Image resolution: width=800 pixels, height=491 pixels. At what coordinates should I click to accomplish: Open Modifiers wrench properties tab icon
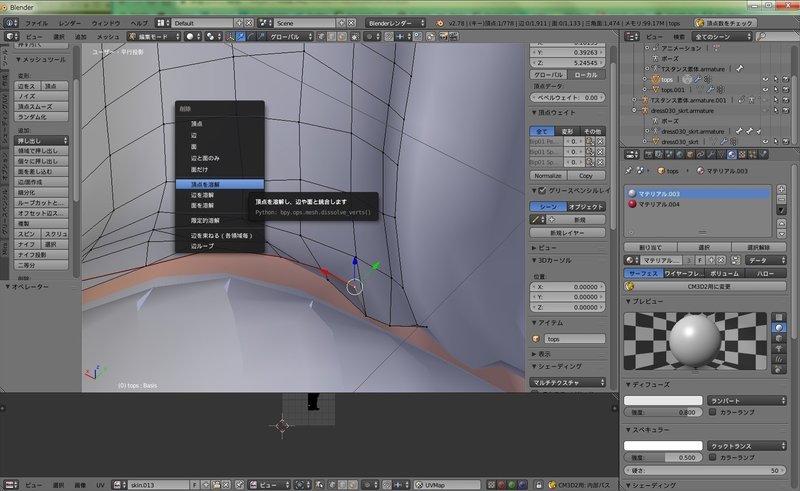[x=711, y=155]
